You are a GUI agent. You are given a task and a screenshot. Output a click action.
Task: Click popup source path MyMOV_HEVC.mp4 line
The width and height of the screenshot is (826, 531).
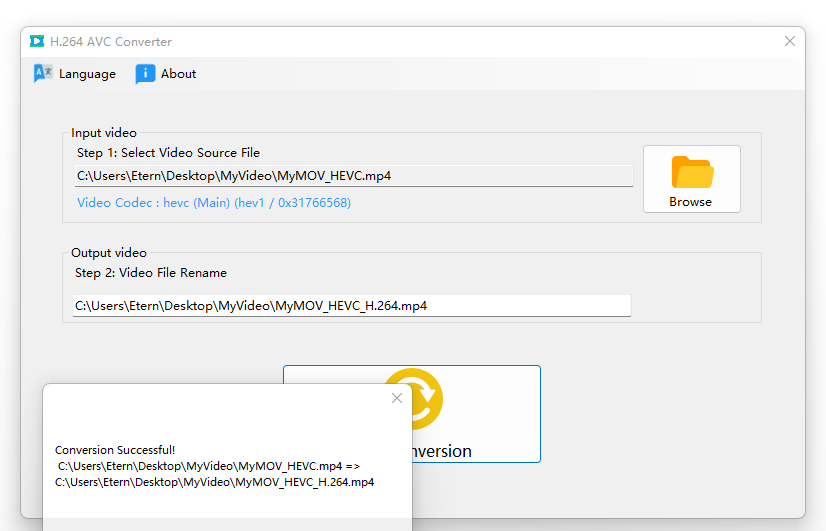click(209, 466)
